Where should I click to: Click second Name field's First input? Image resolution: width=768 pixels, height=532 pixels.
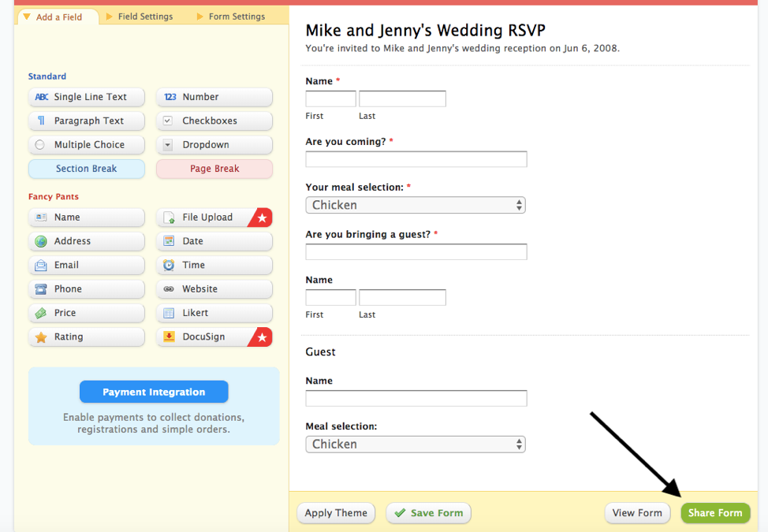330,298
